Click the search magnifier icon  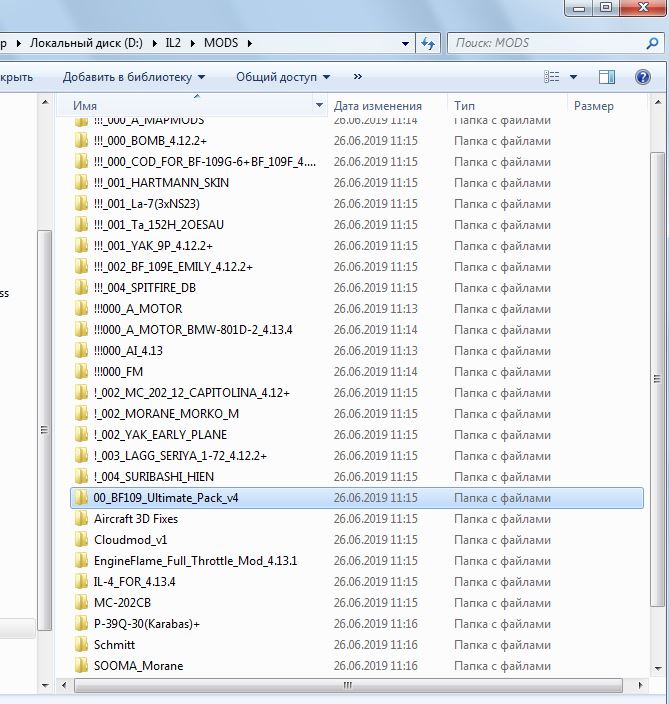(652, 44)
